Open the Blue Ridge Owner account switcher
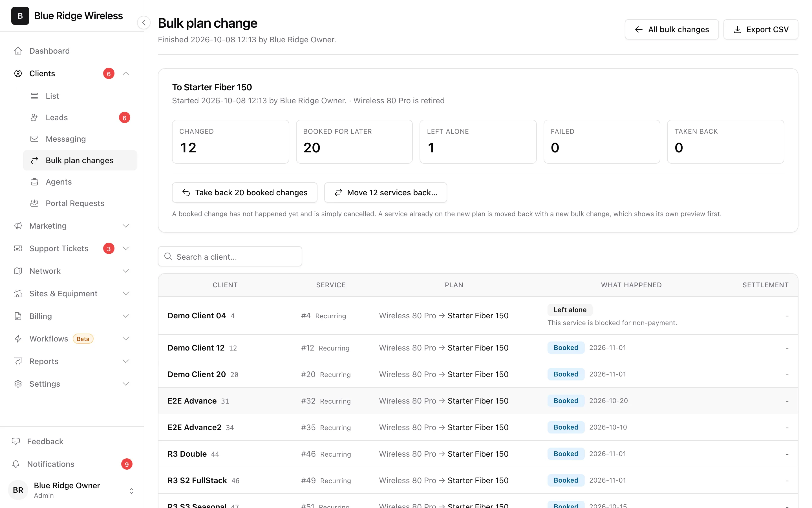This screenshot has width=812, height=508. point(131,491)
